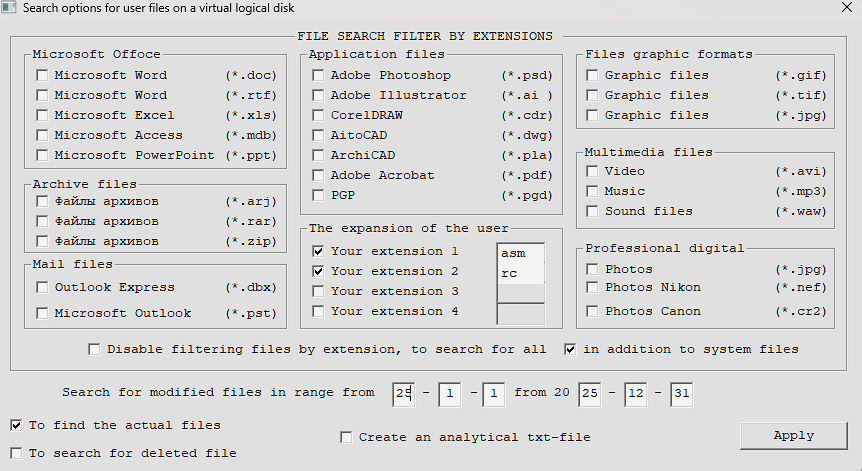
Task: Click the end year field after 'from 20'
Action: pyautogui.click(x=590, y=394)
